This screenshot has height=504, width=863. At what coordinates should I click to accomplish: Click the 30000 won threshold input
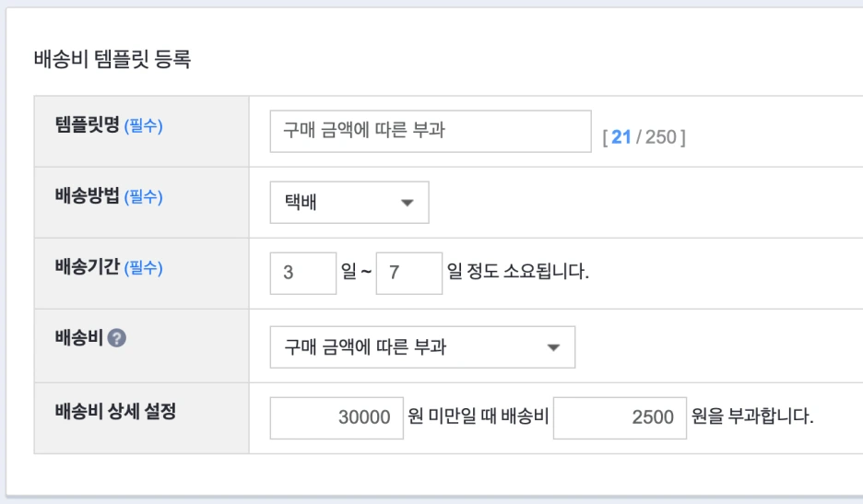coord(337,417)
